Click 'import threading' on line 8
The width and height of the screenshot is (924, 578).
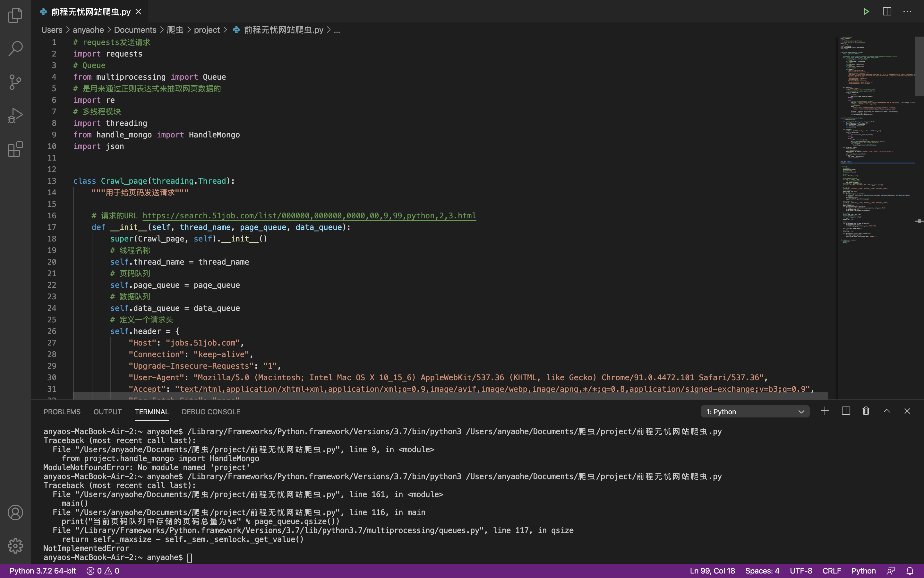point(110,123)
